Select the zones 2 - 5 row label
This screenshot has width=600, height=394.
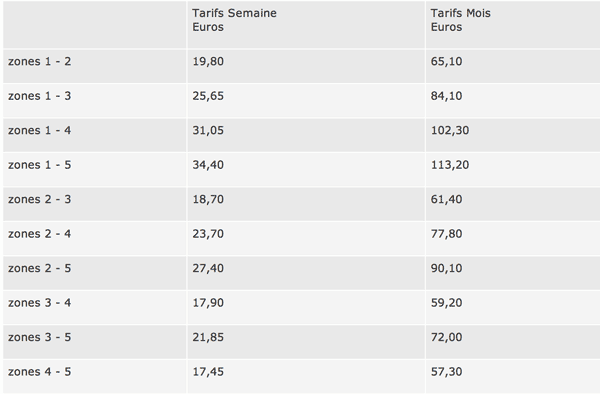click(x=39, y=268)
